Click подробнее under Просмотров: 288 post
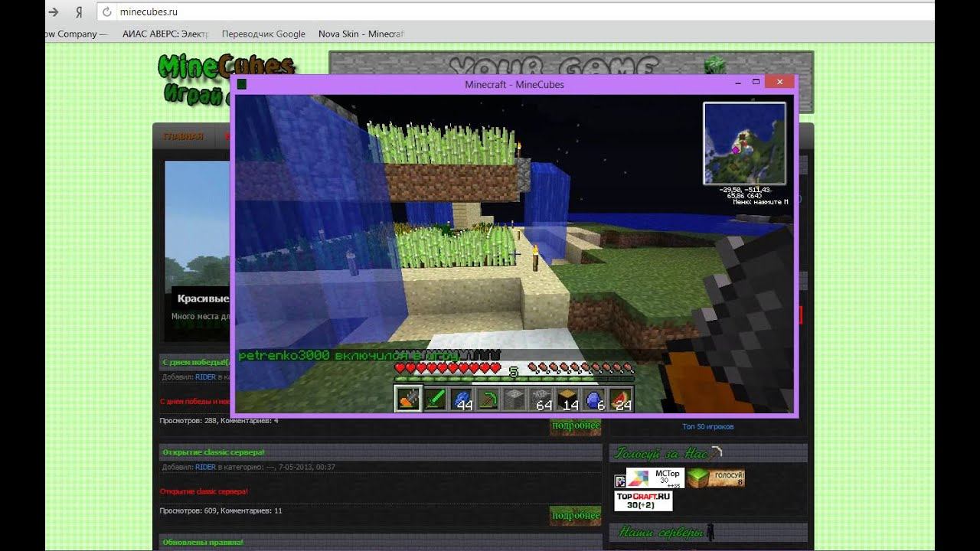The image size is (980, 551). 575,425
